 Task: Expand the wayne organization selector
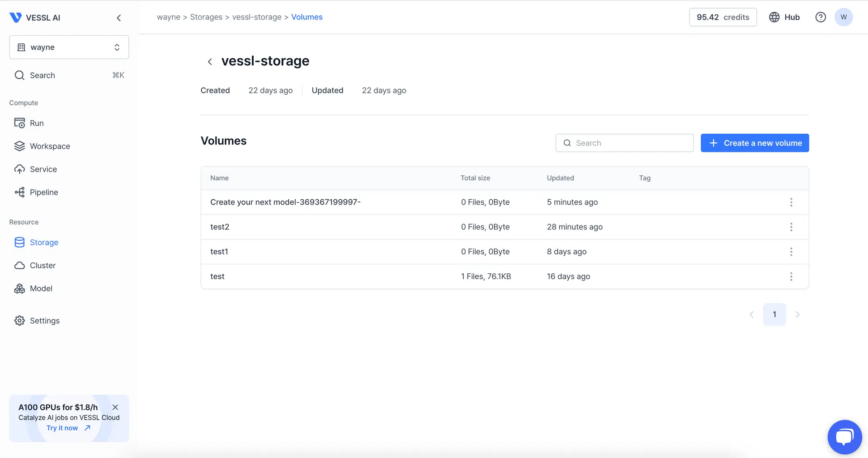(69, 47)
